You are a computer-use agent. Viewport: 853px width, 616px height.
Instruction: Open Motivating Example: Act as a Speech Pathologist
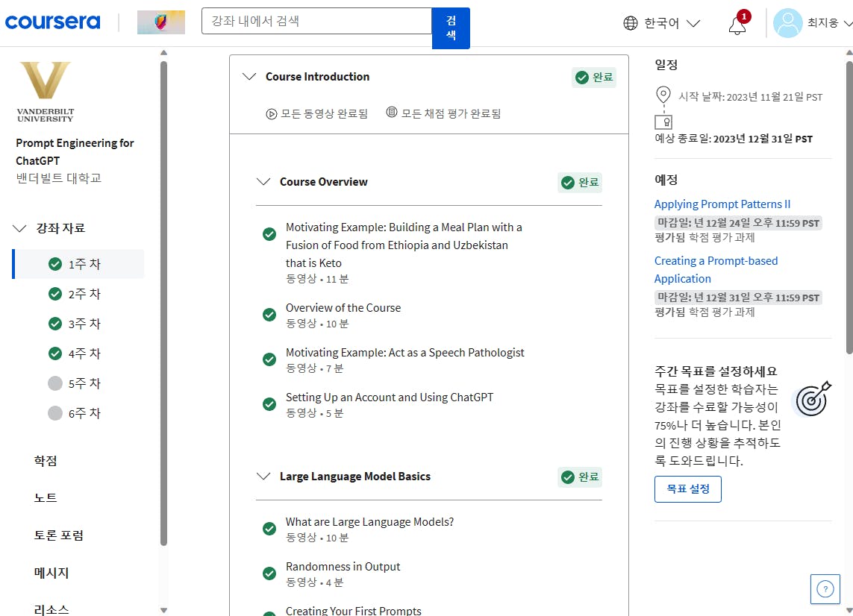[404, 352]
